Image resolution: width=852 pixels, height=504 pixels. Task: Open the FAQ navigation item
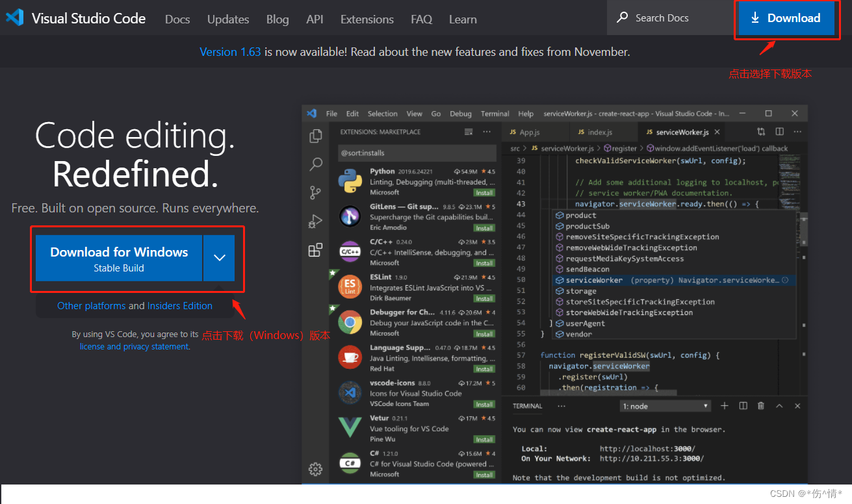(x=421, y=19)
